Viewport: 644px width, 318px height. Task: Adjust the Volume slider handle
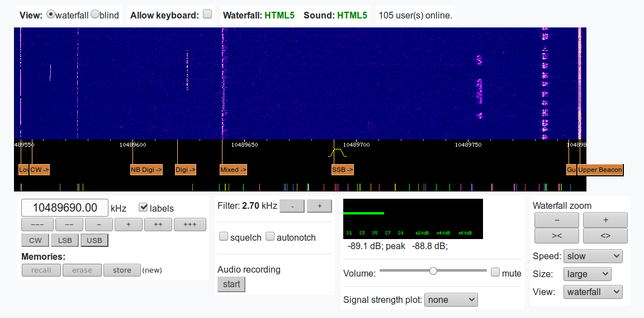click(433, 270)
